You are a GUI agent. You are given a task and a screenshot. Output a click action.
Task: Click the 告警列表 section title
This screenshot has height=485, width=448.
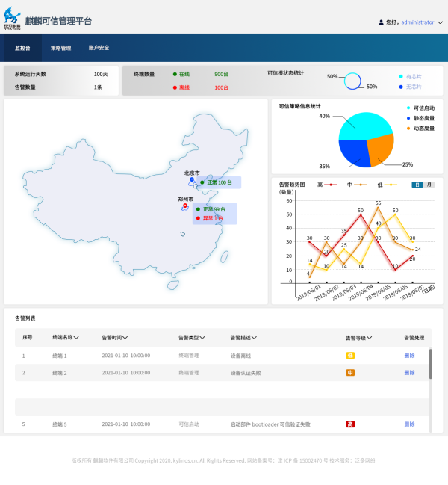tap(25, 318)
